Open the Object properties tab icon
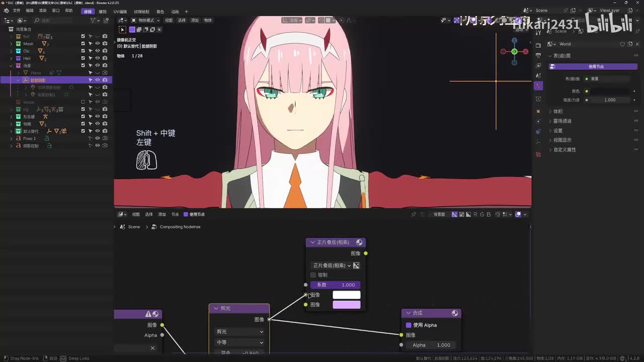 tap(538, 111)
